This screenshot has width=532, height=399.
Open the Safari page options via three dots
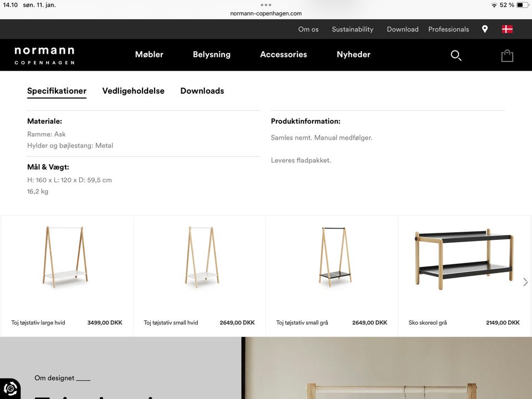click(x=266, y=6)
